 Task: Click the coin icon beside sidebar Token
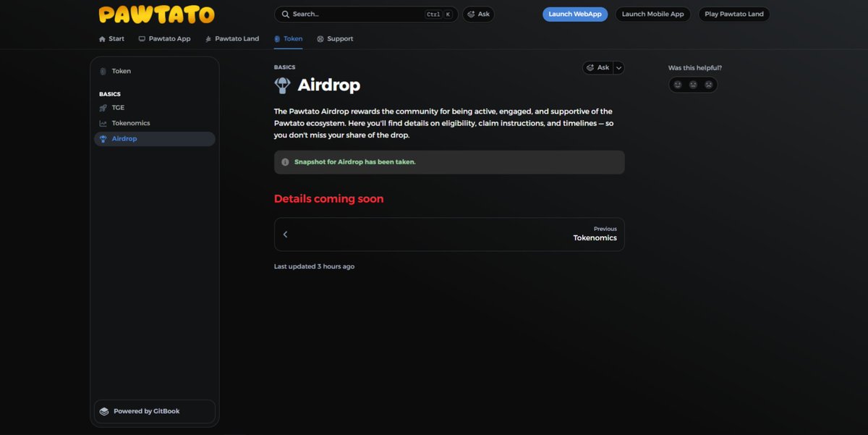[103, 71]
